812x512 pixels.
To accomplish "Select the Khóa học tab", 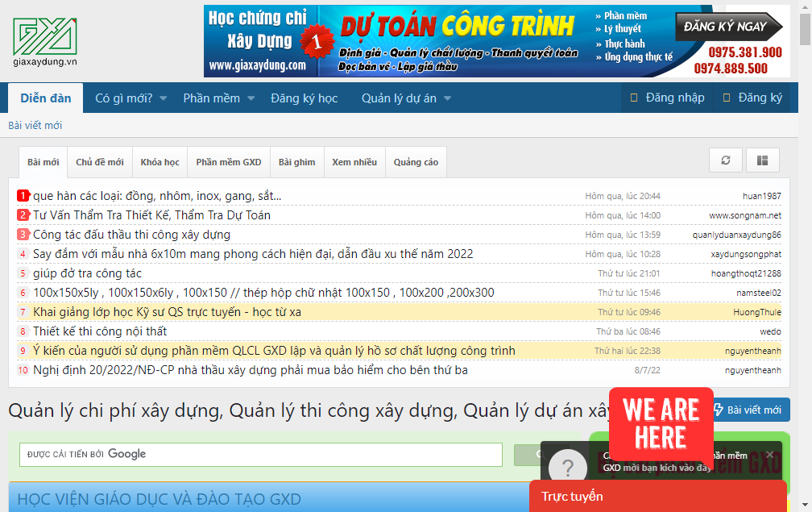I will [160, 162].
